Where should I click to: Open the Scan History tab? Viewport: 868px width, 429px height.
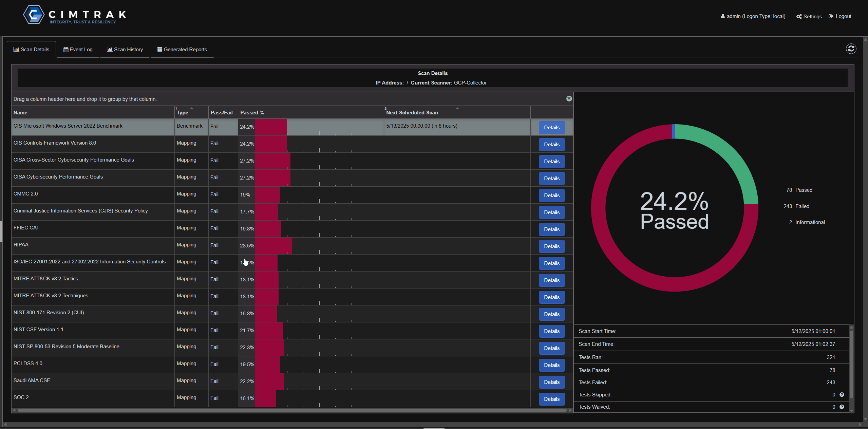coord(125,50)
